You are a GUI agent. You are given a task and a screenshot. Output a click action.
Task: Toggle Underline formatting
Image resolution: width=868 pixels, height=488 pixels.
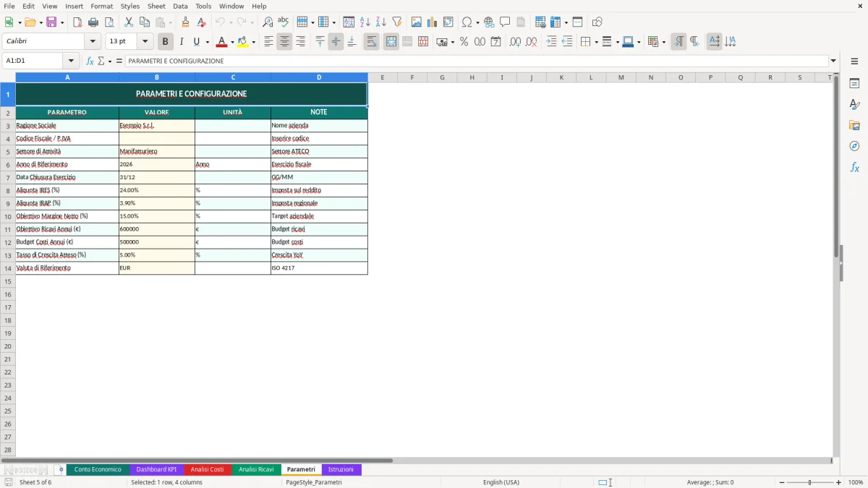196,42
